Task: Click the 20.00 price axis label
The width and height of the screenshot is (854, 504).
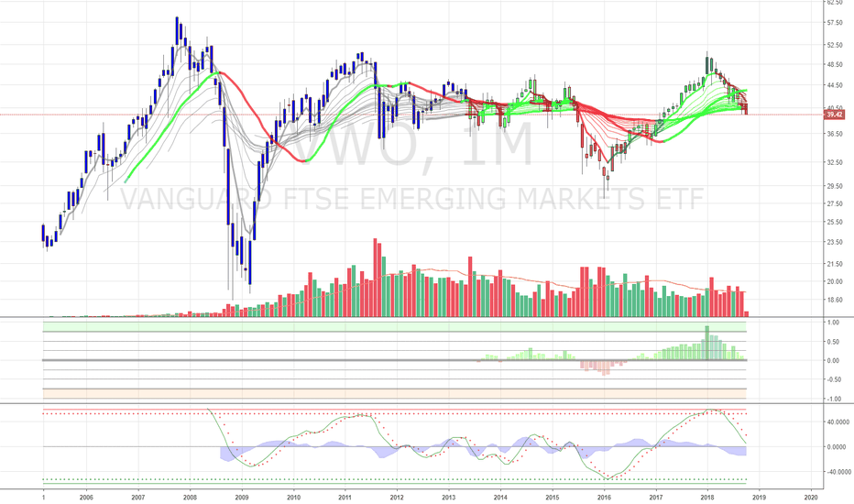Action: tap(836, 281)
